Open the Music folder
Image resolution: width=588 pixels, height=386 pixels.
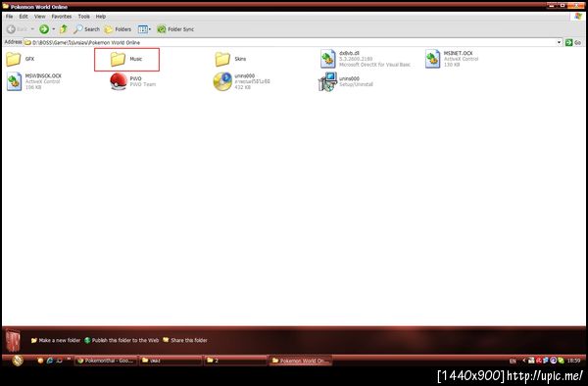[118, 59]
